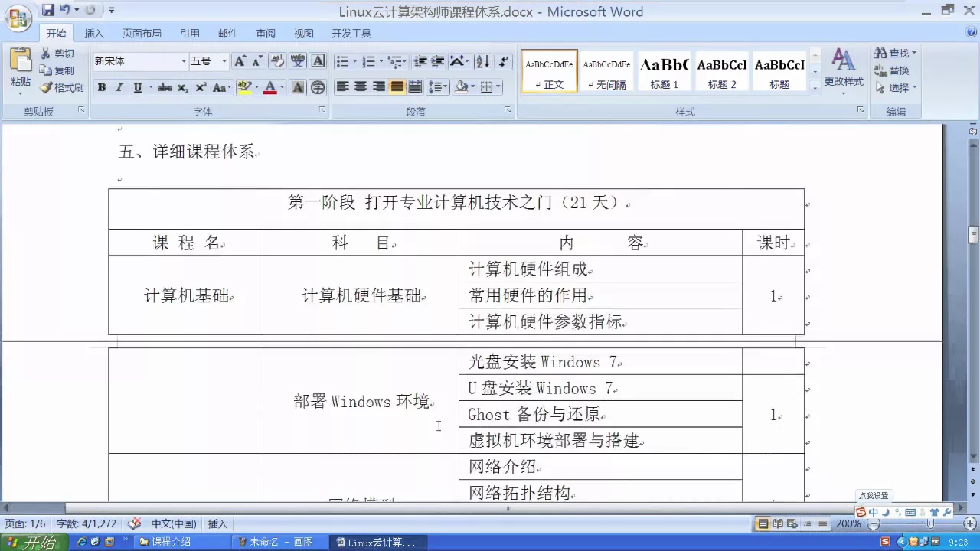Switch to the 邮件 tab
980x551 pixels.
227,33
